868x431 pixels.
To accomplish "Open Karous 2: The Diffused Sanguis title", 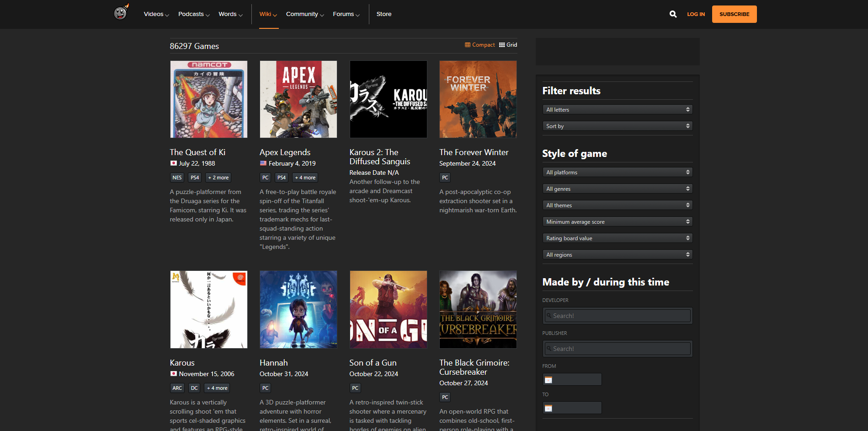I will tap(380, 157).
